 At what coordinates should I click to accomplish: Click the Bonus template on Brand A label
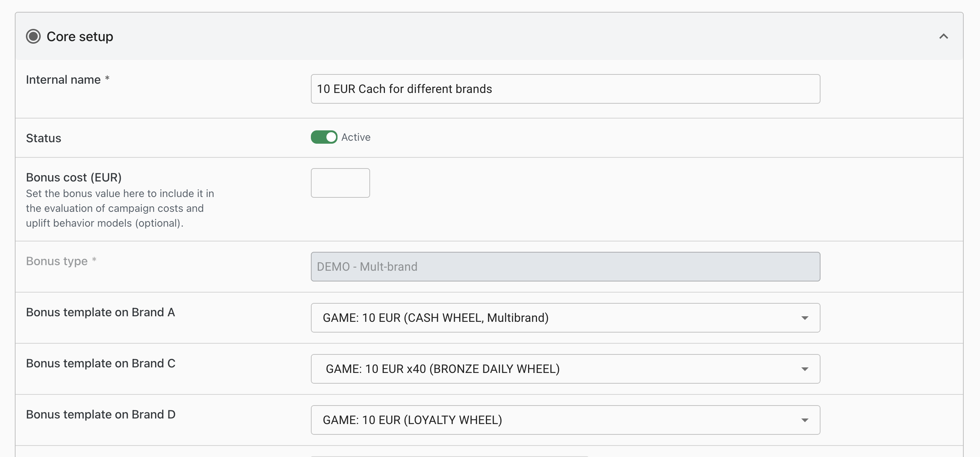[x=100, y=312]
